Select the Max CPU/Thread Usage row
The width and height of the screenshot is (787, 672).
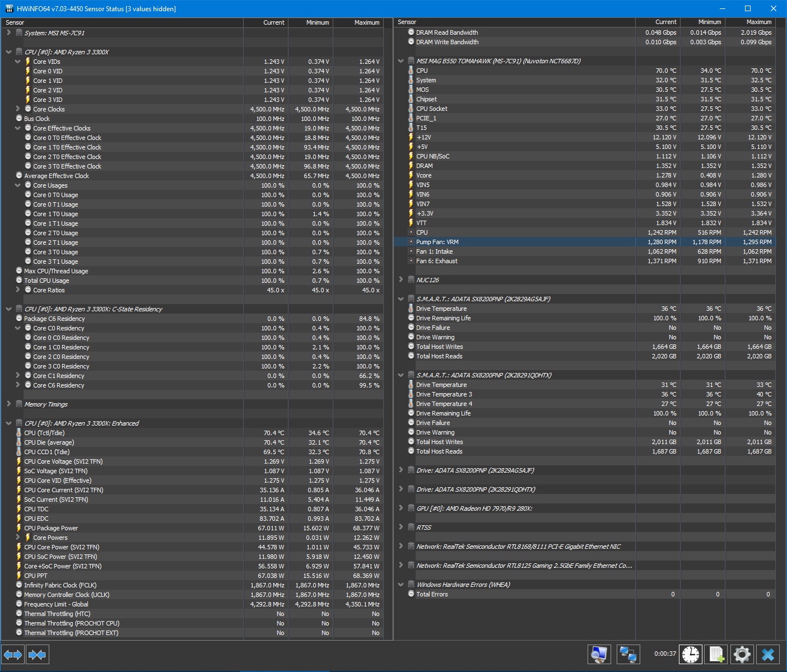(193, 271)
